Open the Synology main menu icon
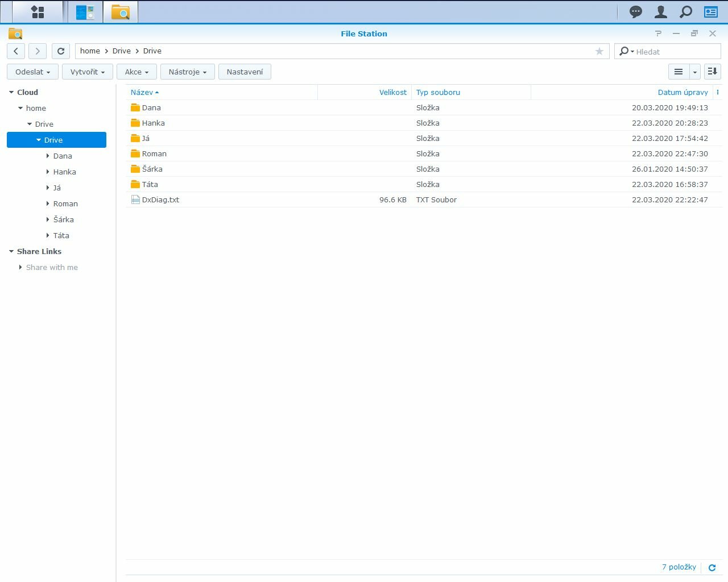The width and height of the screenshot is (728, 582). pos(38,12)
